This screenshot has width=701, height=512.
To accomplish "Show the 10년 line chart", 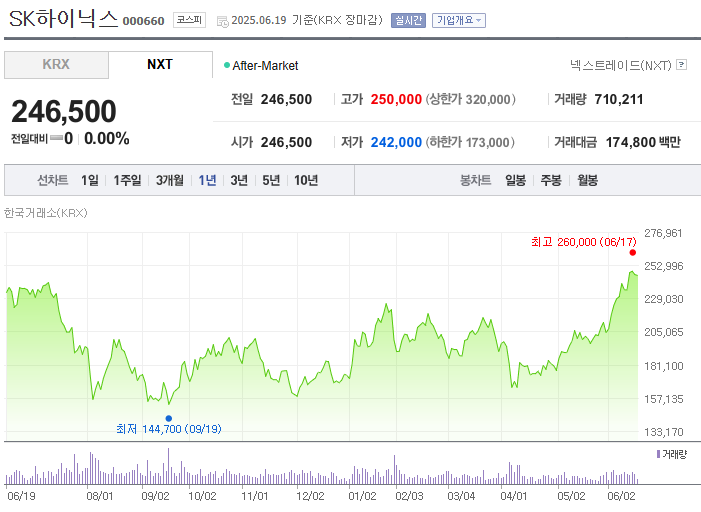I will [x=306, y=180].
